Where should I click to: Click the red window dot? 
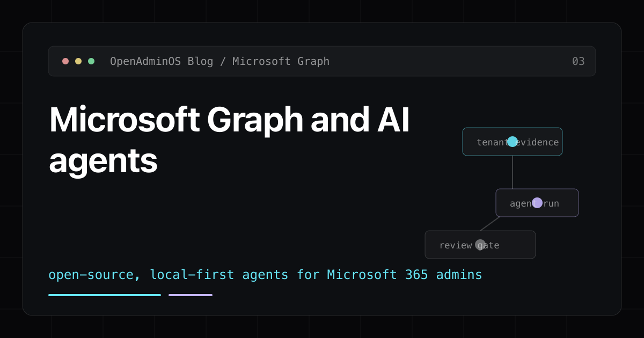click(65, 61)
